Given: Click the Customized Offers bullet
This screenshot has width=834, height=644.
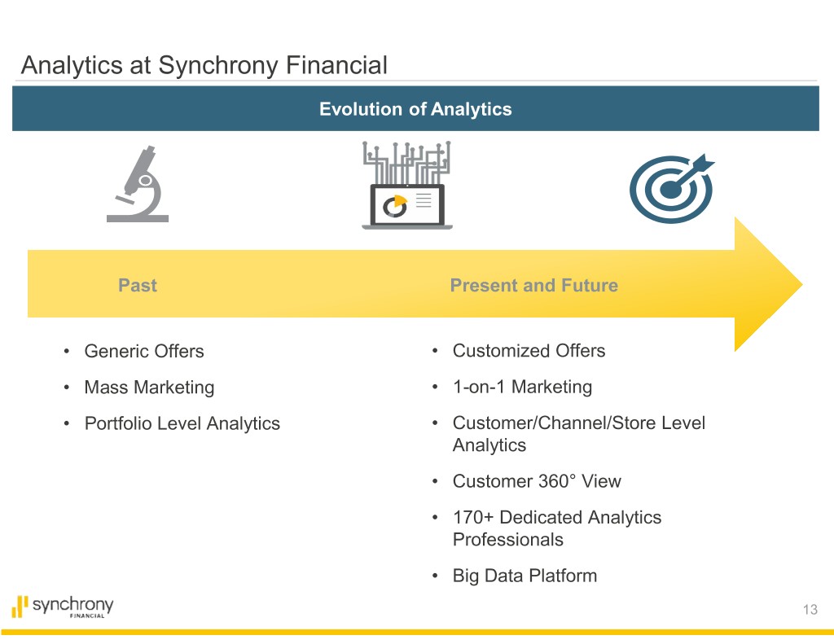Looking at the screenshot, I should (x=529, y=351).
